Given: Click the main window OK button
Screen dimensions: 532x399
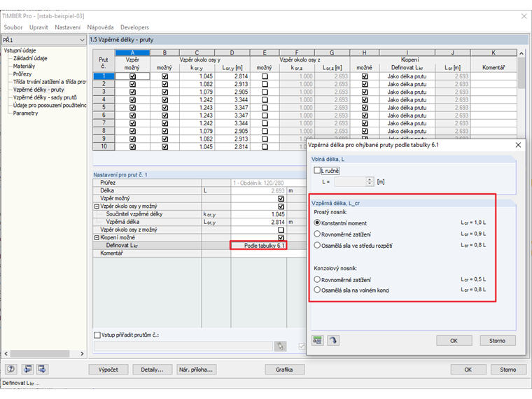Looking at the screenshot, I should pyautogui.click(x=468, y=370).
